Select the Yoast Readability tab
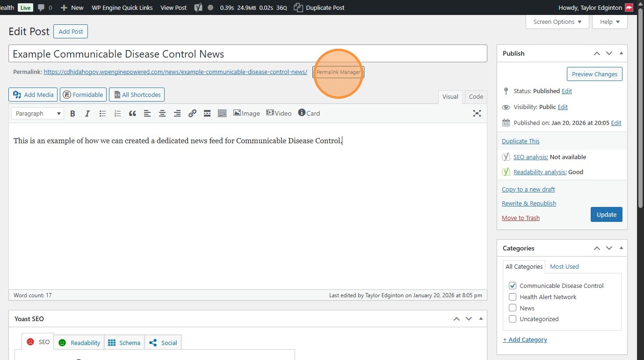The image size is (644, 360). click(80, 343)
